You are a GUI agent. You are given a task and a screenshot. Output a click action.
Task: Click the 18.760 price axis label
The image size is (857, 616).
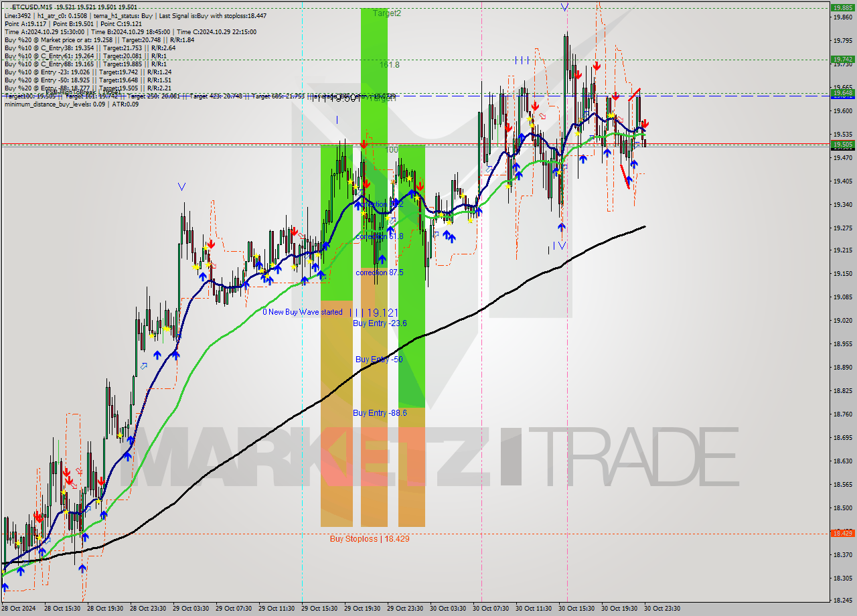842,414
